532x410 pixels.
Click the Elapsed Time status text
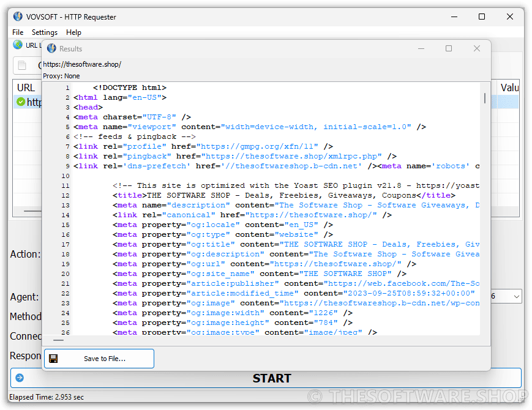47,397
